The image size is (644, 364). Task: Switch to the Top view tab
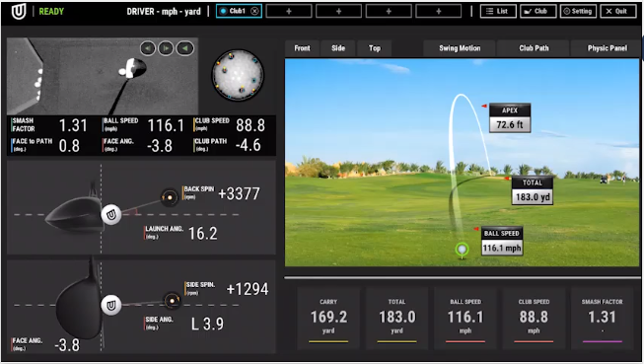point(374,48)
